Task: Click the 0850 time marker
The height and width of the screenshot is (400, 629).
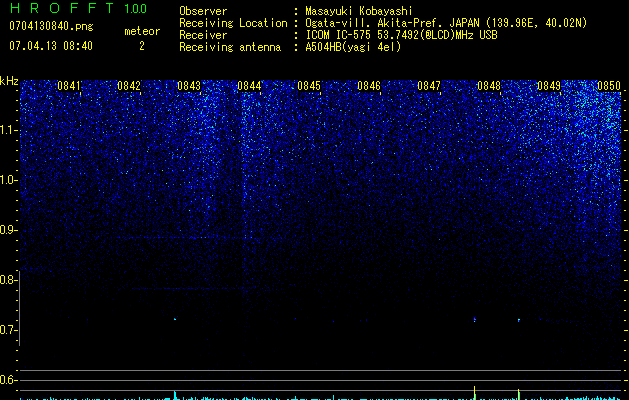Action: (x=609, y=86)
